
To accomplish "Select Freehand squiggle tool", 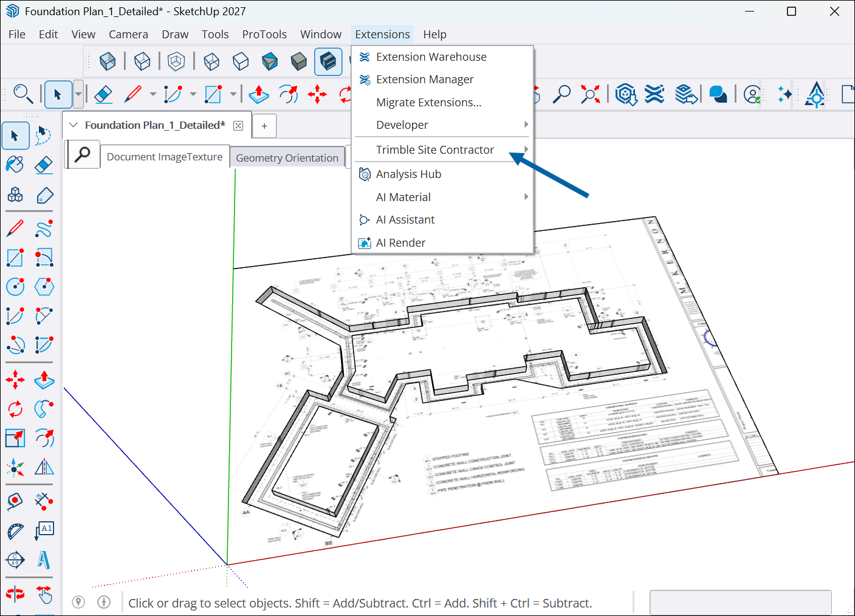I will tap(44, 228).
